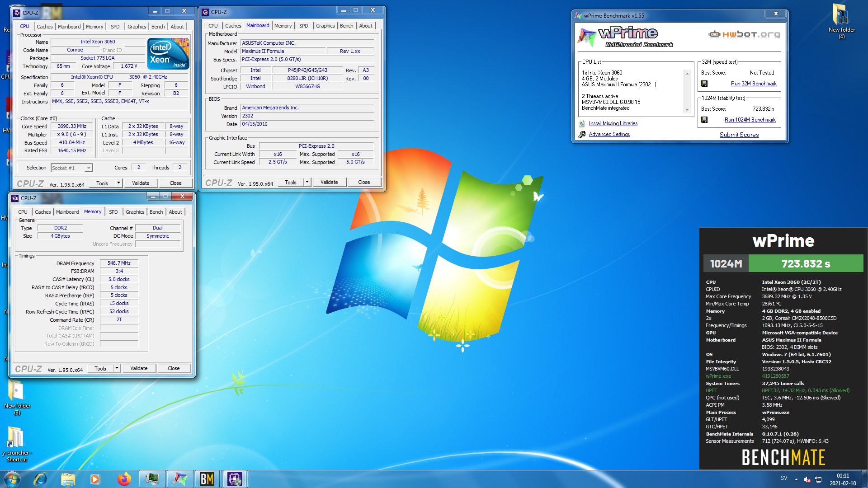
Task: Click Run 32M Benchmark link
Action: coord(754,84)
